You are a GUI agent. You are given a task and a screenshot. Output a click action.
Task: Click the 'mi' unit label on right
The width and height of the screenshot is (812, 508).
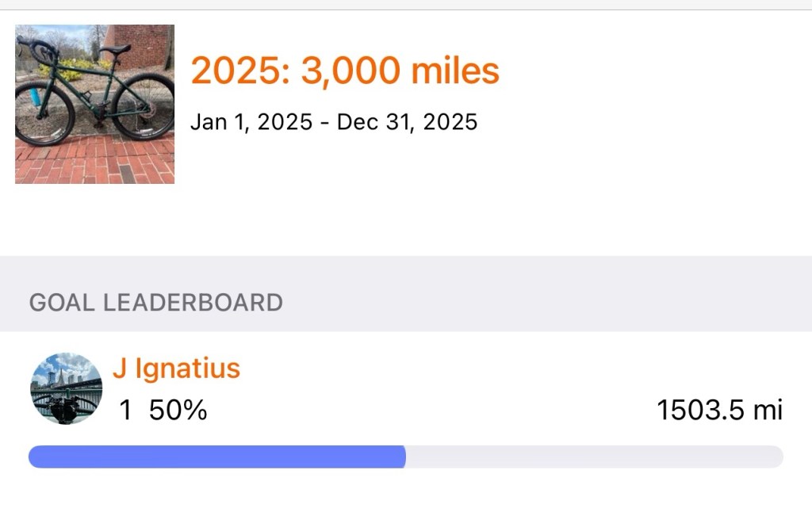pos(768,411)
